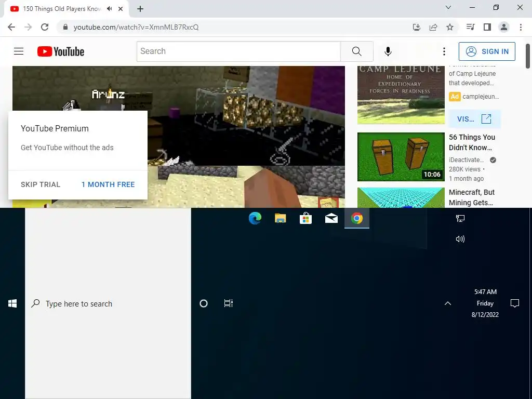This screenshot has height=399, width=532.
Task: Click the camplejeun... advertiser link
Action: (x=481, y=97)
